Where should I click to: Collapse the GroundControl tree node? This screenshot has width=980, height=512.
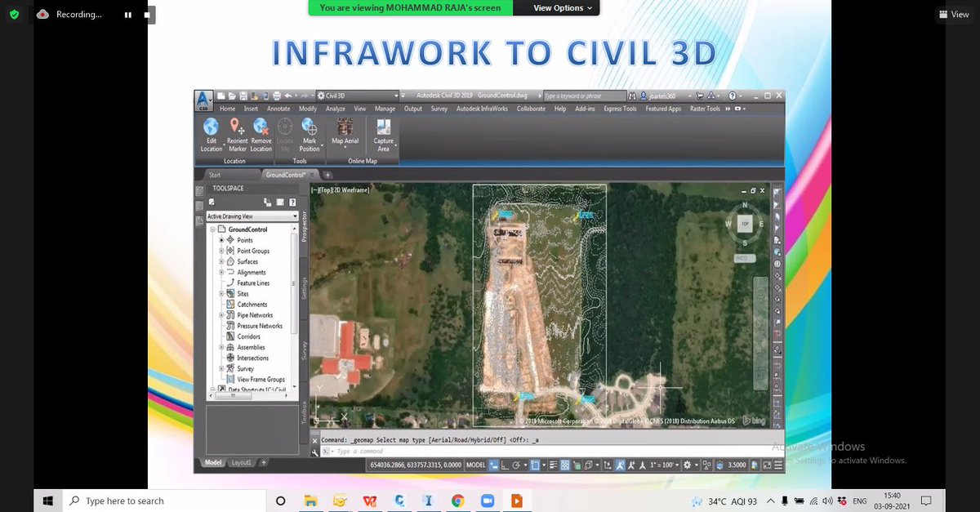pos(212,230)
